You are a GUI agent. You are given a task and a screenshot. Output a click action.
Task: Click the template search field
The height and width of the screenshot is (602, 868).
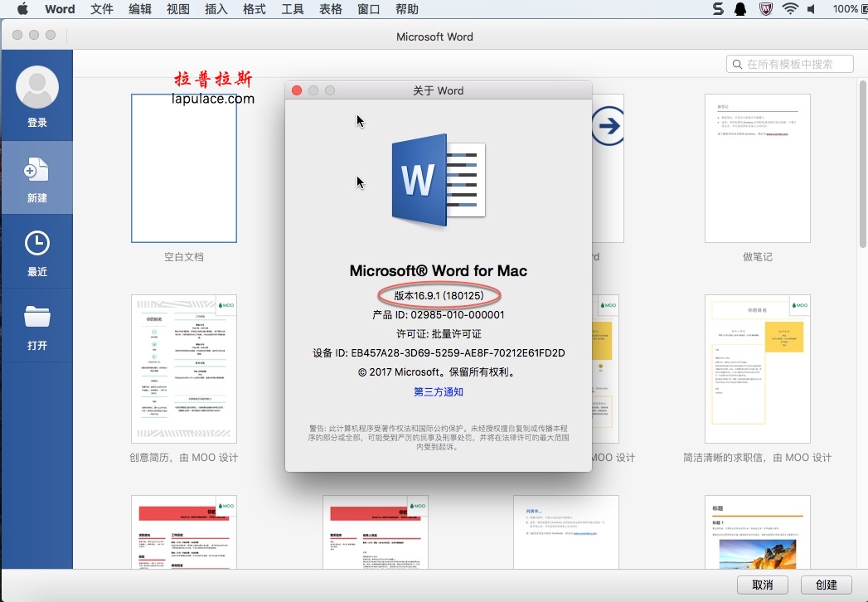tap(790, 64)
